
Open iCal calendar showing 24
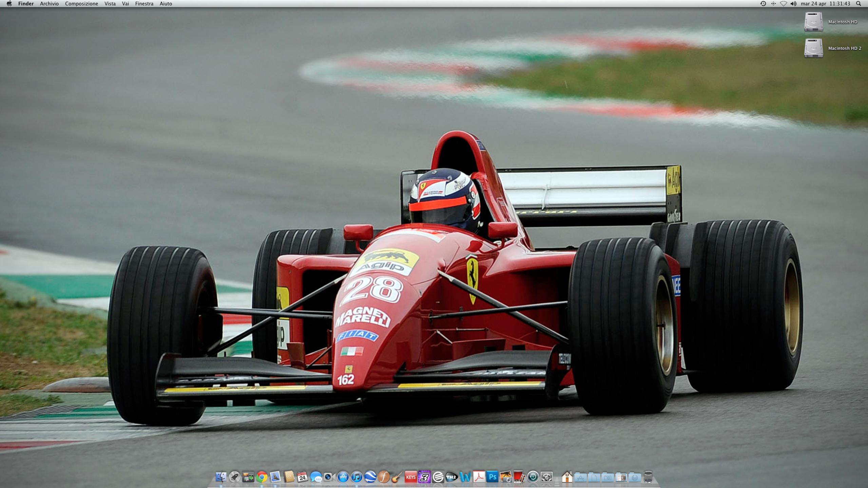(302, 477)
